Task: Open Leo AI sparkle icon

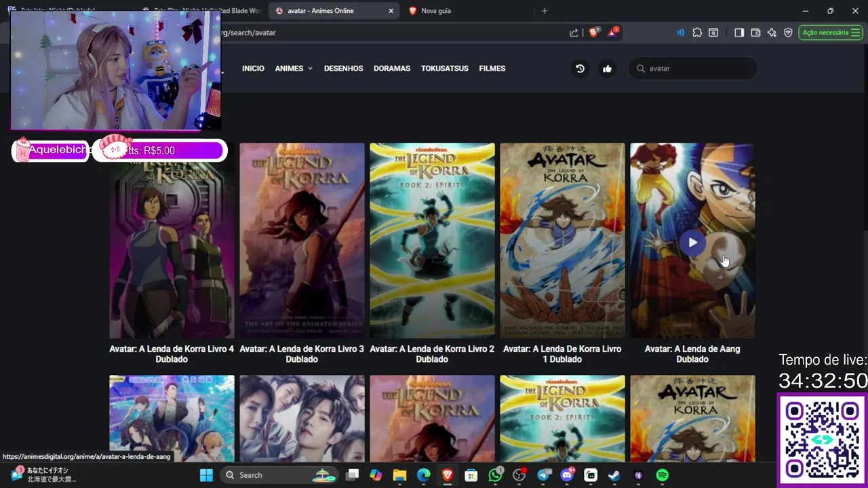Action: point(772,33)
